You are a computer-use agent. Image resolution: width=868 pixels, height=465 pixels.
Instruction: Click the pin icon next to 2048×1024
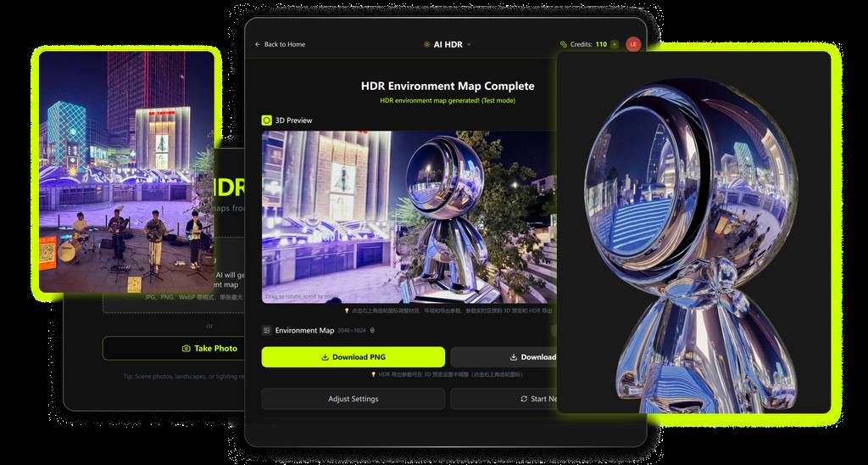[x=373, y=331]
